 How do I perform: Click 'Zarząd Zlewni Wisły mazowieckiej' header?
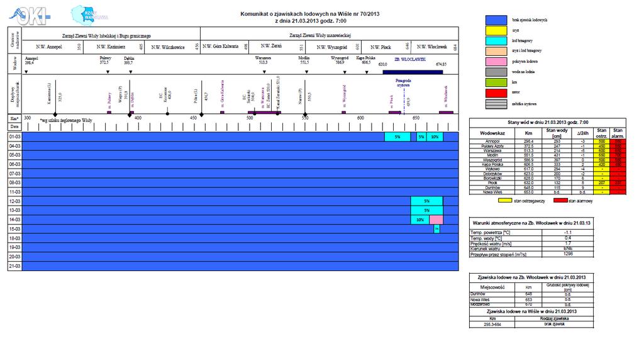tap(320, 35)
